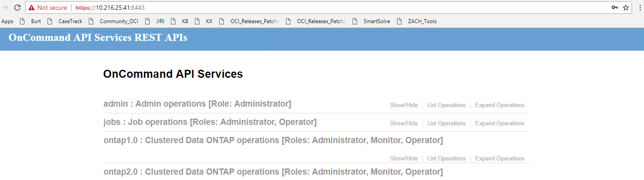Expand Operations for the jobs section
Screen dimensions: 644x180
[x=500, y=124]
